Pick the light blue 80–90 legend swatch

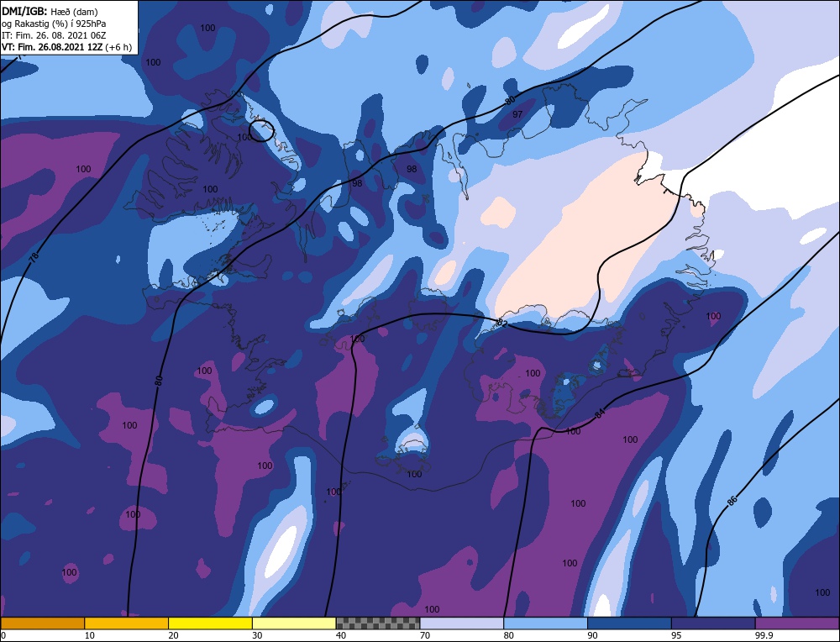[546, 624]
